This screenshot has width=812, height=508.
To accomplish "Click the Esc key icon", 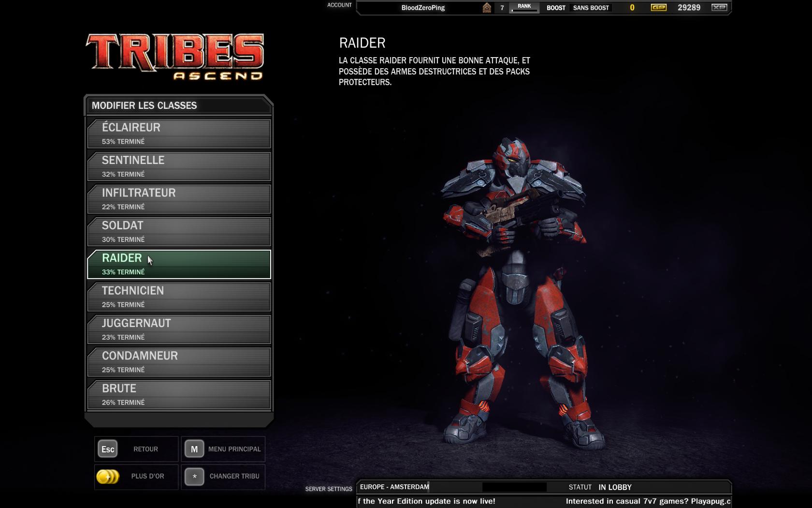I will [x=108, y=449].
